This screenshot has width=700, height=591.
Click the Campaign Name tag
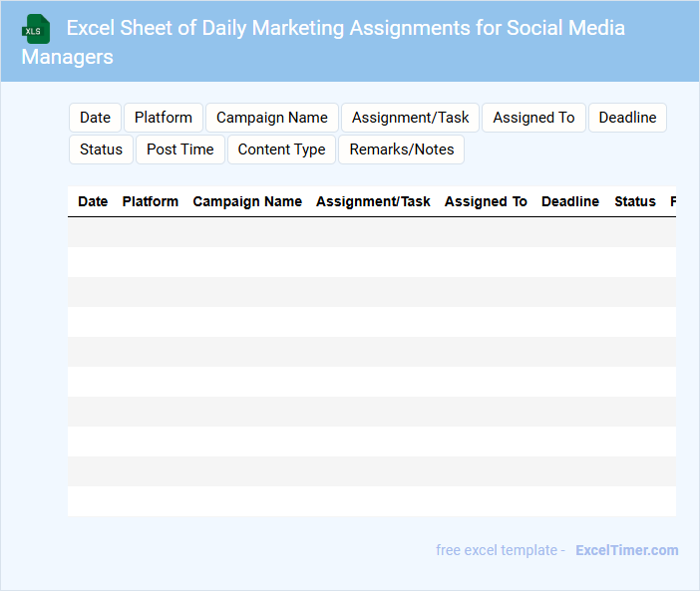point(272,118)
